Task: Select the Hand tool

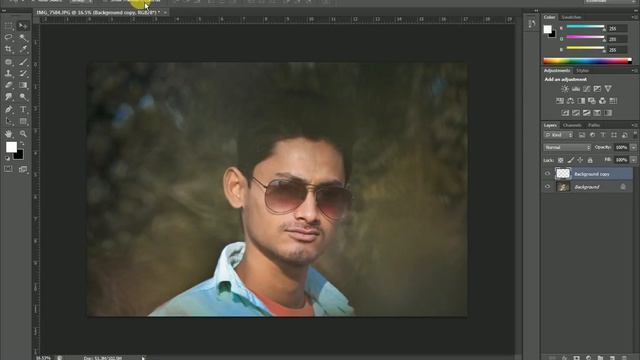Action: click(x=9, y=133)
